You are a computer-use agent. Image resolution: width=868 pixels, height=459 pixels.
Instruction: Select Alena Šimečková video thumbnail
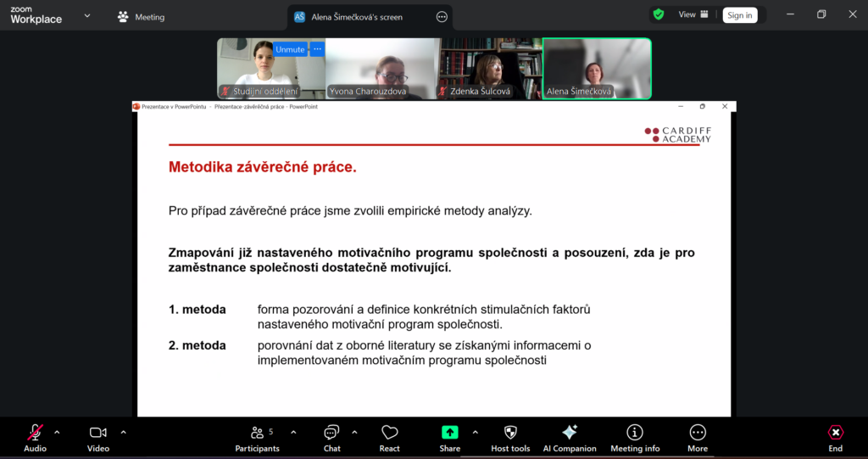tap(597, 69)
